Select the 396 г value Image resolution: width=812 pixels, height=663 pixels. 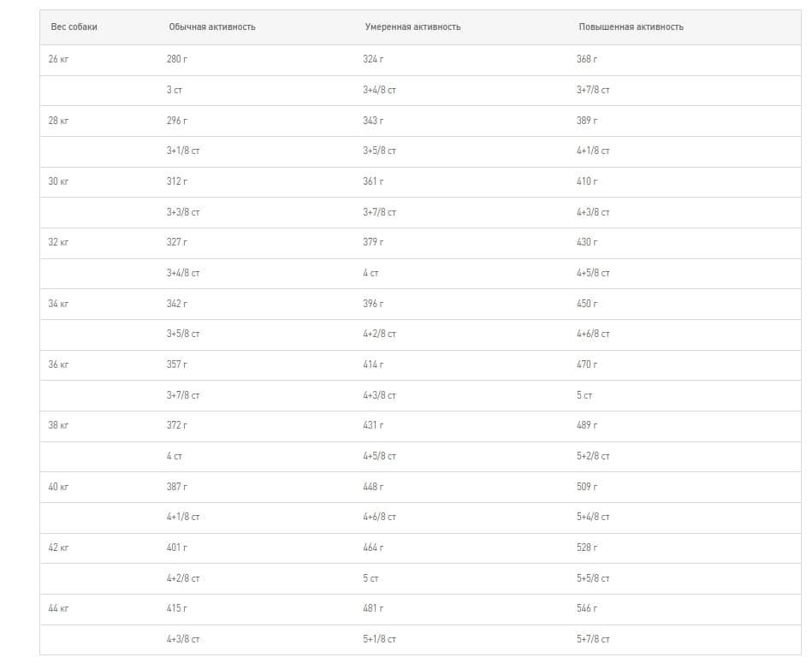373,304
